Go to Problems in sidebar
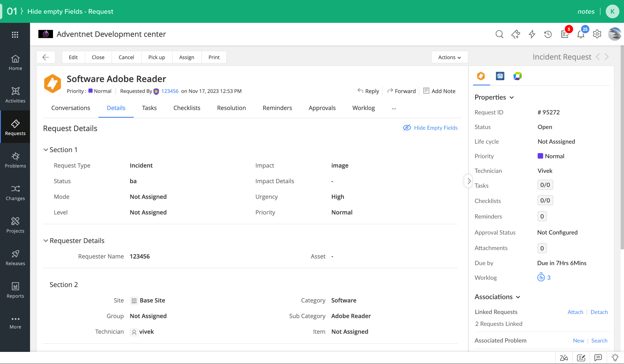 (x=15, y=160)
